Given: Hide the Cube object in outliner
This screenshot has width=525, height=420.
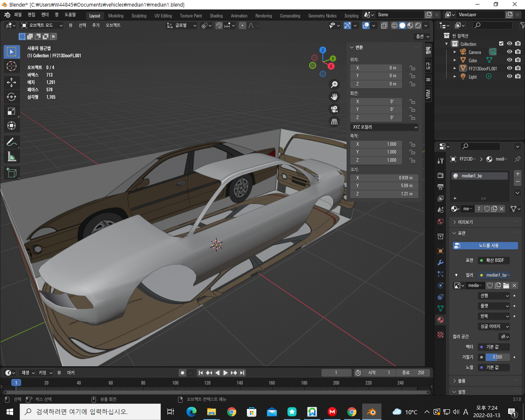Looking at the screenshot, I should pyautogui.click(x=509, y=60).
